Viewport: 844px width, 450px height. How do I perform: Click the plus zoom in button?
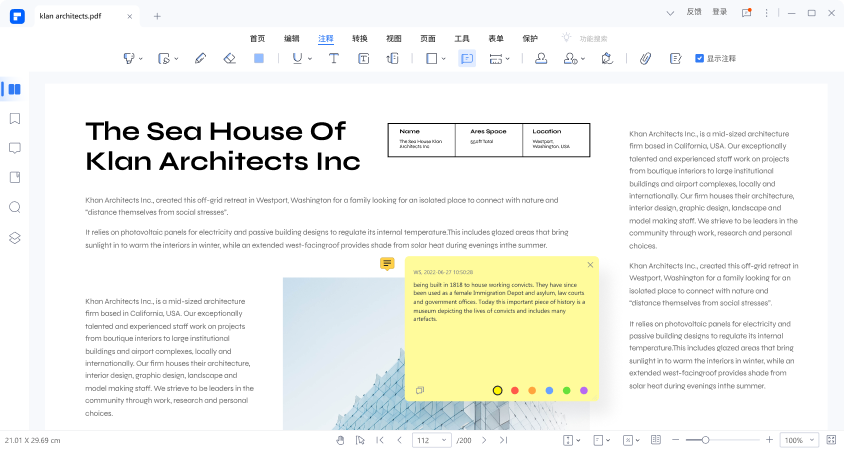[x=769, y=440]
